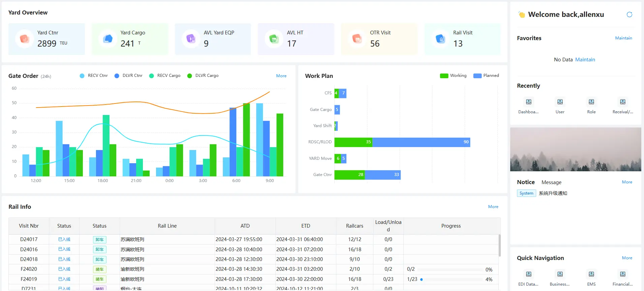This screenshot has height=291, width=644.
Task: Click the OTR Visit value 56
Action: [375, 43]
